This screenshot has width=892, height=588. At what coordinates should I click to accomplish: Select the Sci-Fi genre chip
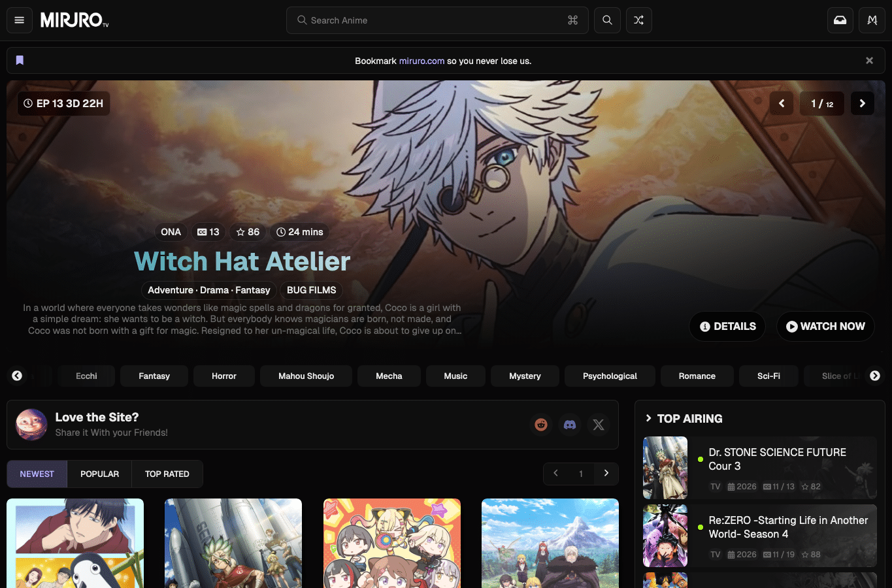[x=768, y=376]
